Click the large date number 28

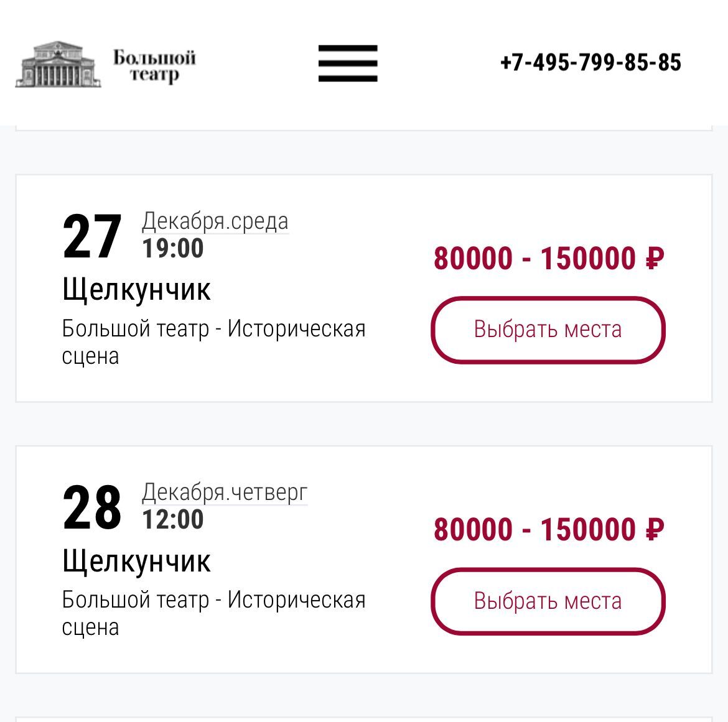(92, 507)
